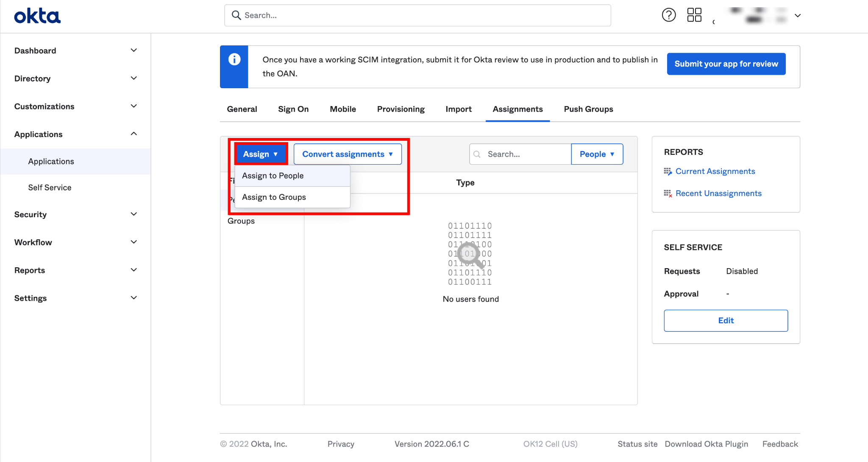Screen dimensions: 868x462
Task: Click the Type column header
Action: pos(465,183)
